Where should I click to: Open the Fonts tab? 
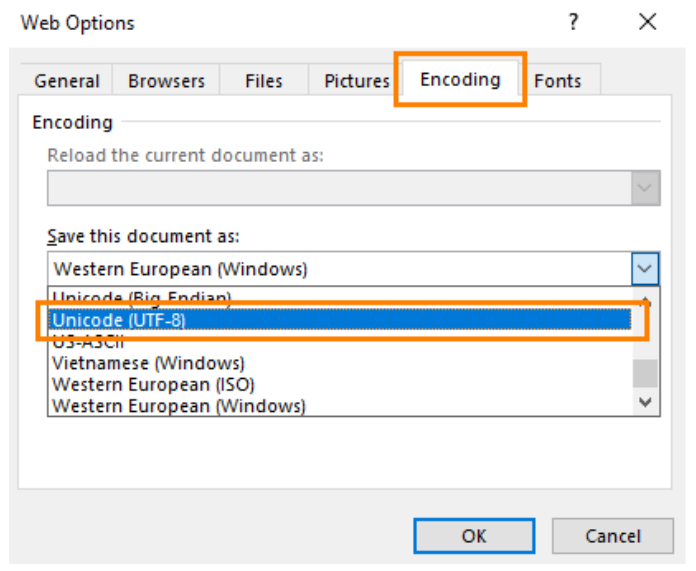point(558,81)
